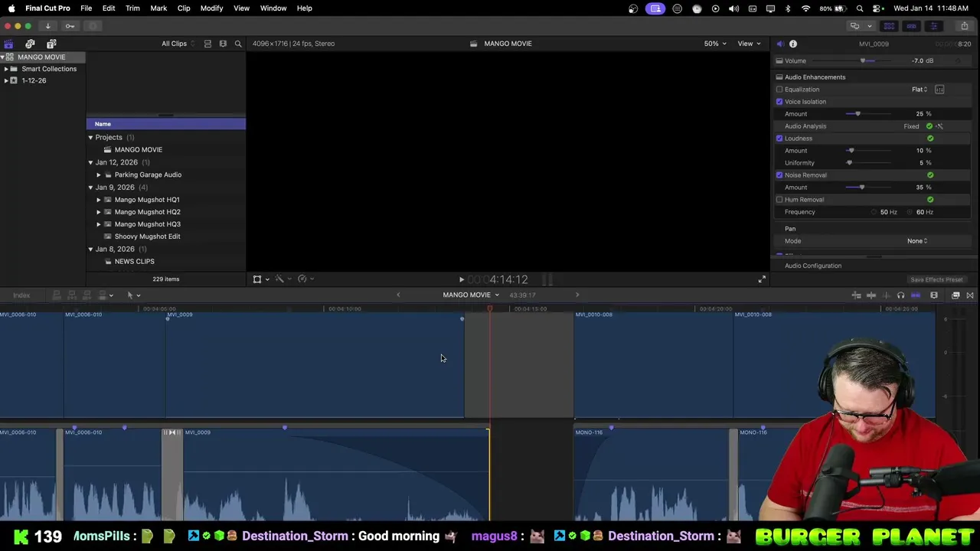This screenshot has width=980, height=551.
Task: Expand Smart Collections in the library sidebar
Action: (6, 69)
